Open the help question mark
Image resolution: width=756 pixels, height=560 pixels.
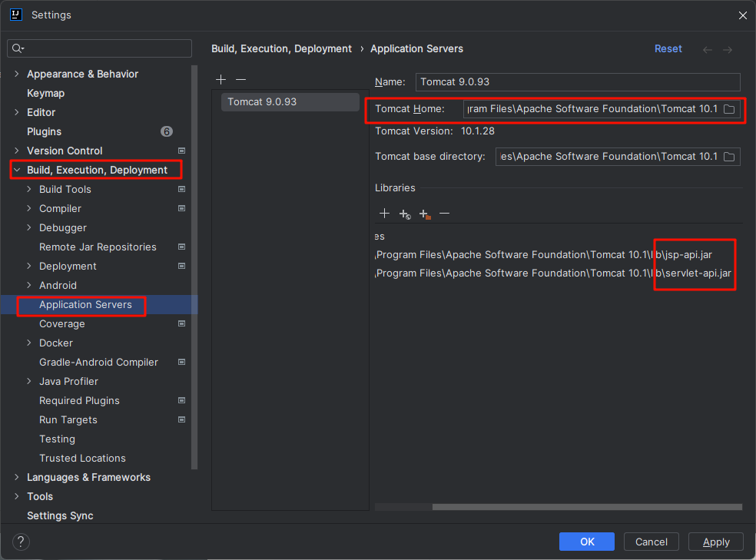(21, 542)
